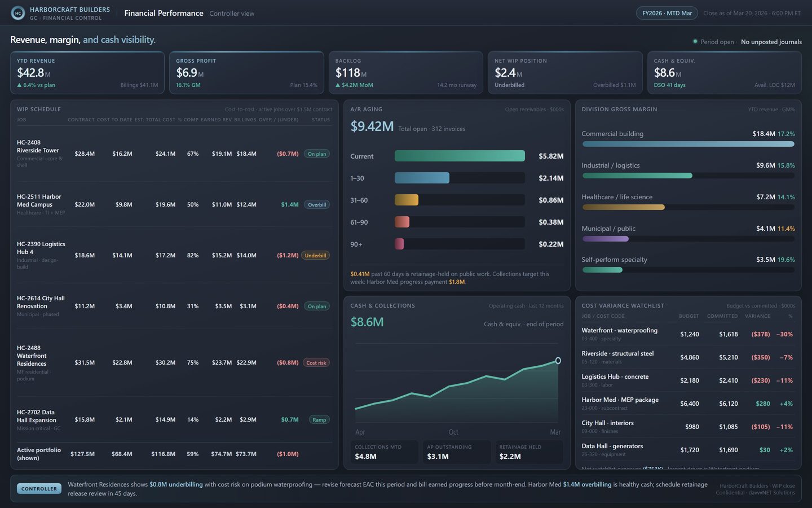The image size is (812, 508).
Task: Click the 90+ days aging bar
Action: (x=399, y=244)
